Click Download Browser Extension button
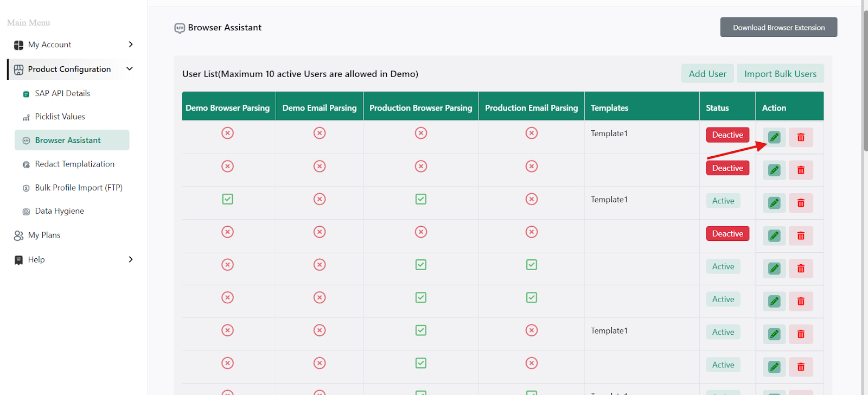Screen dimensions: 868x395 click(x=778, y=28)
